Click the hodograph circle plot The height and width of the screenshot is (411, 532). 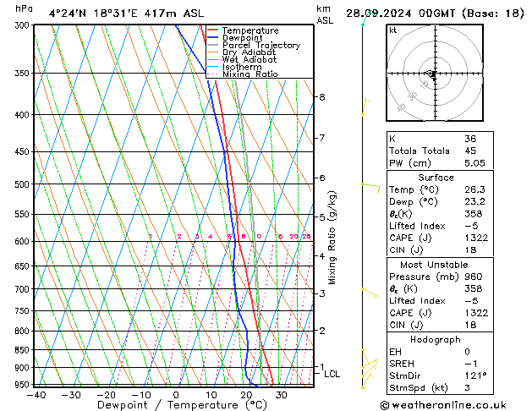(x=433, y=74)
